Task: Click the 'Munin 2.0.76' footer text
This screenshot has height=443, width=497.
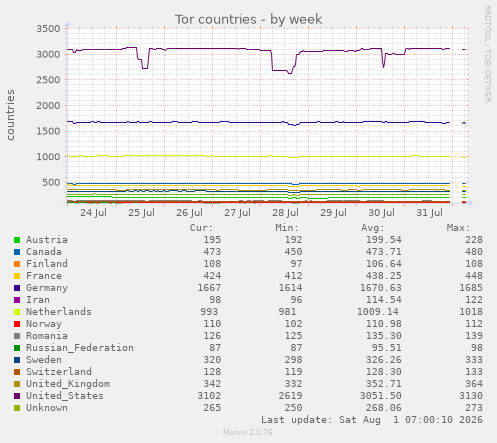Action: 248,432
